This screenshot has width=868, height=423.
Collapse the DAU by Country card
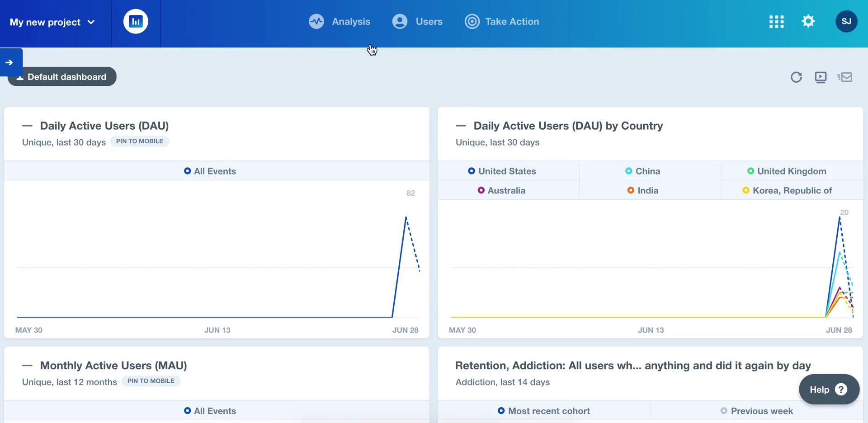(461, 126)
